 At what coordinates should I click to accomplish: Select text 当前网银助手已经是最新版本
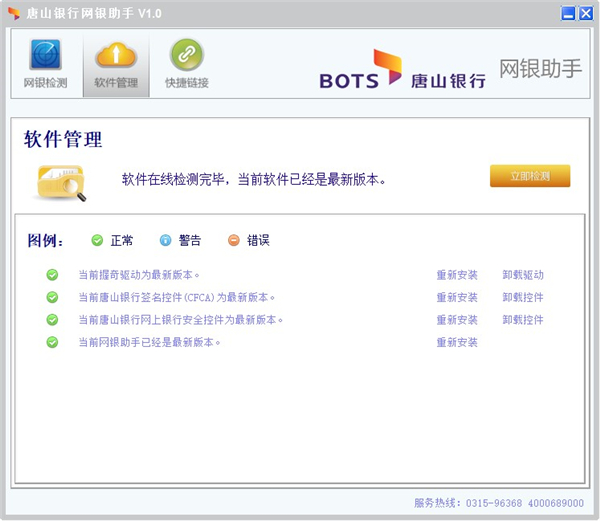[x=149, y=342]
